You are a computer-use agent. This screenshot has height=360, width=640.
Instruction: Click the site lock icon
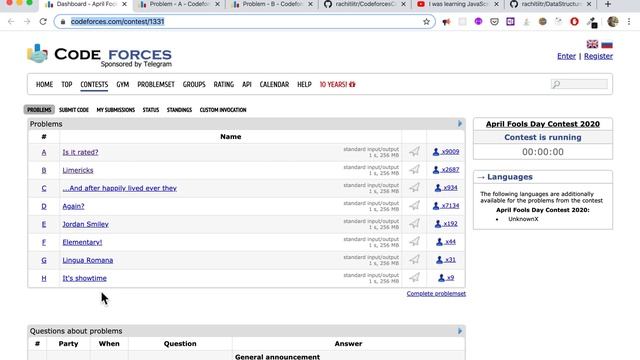(x=62, y=22)
